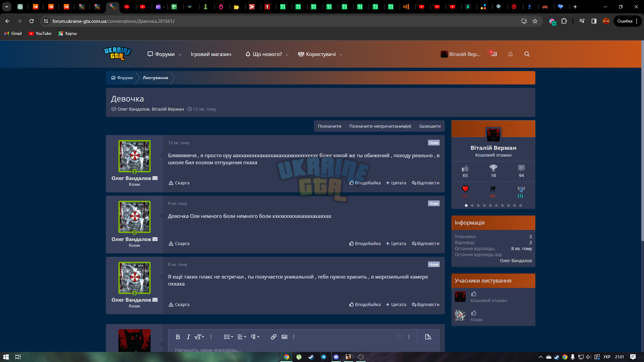Open Віталій Вер... account menu

point(461,54)
